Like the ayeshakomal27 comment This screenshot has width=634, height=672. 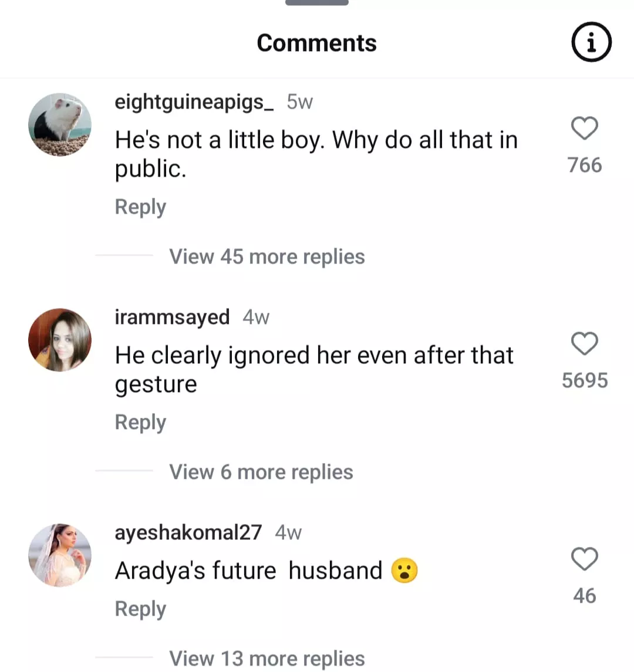pyautogui.click(x=584, y=559)
